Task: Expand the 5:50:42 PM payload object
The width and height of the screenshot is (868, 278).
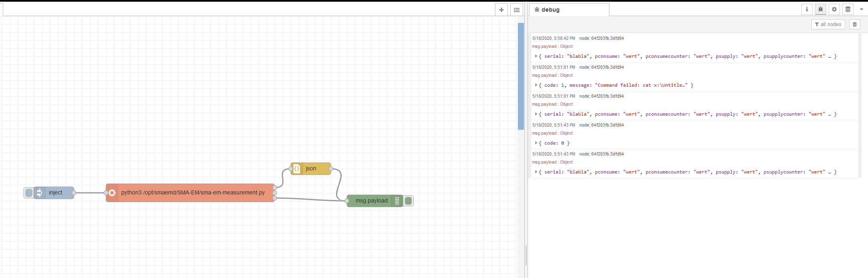Action: tap(536, 56)
